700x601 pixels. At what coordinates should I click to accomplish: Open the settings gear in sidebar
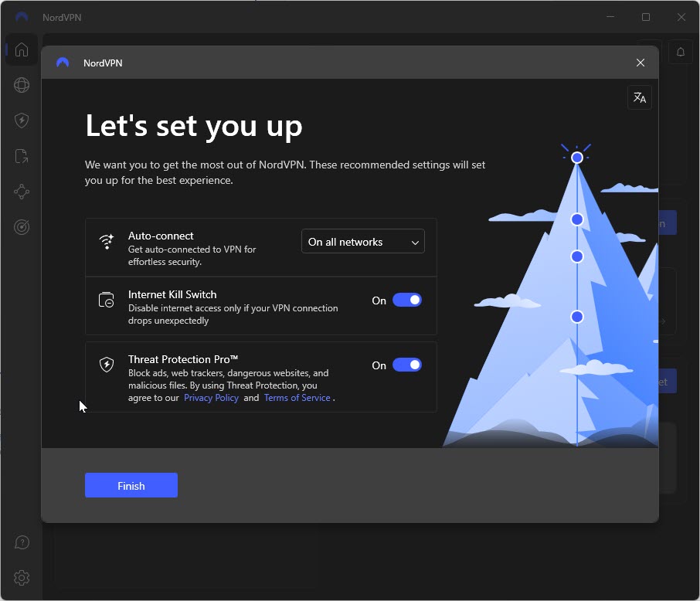pos(22,578)
